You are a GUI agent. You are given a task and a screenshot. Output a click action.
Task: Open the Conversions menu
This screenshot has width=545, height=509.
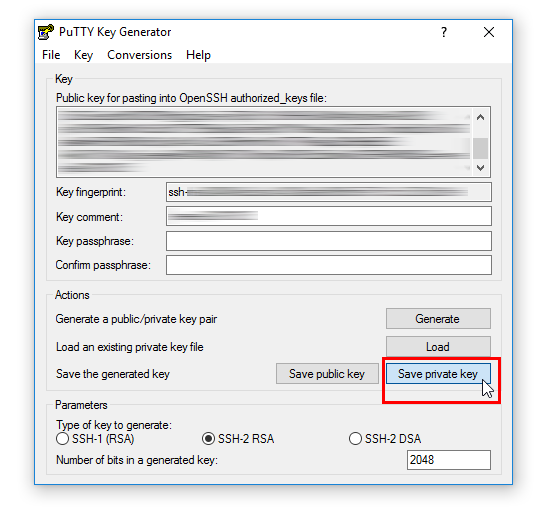(x=139, y=55)
